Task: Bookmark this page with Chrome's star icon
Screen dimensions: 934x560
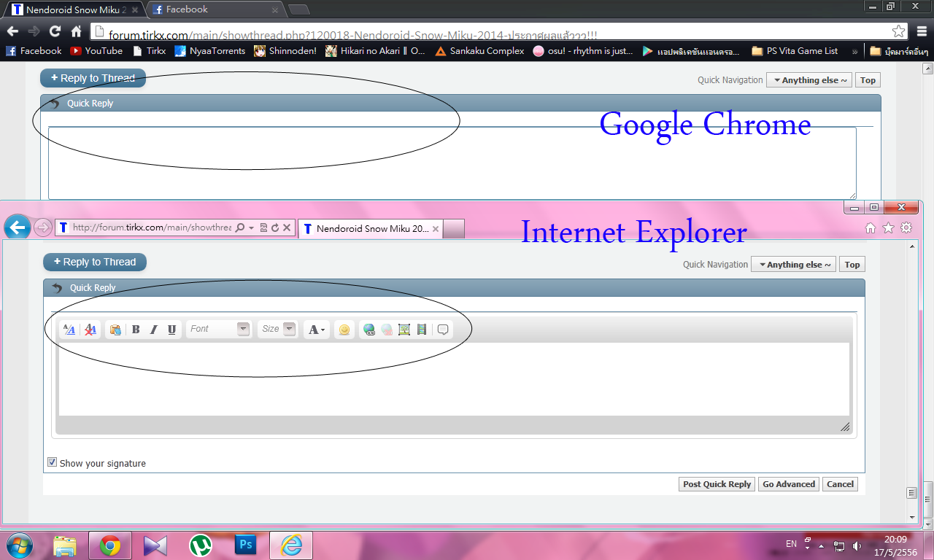Action: coord(899,31)
